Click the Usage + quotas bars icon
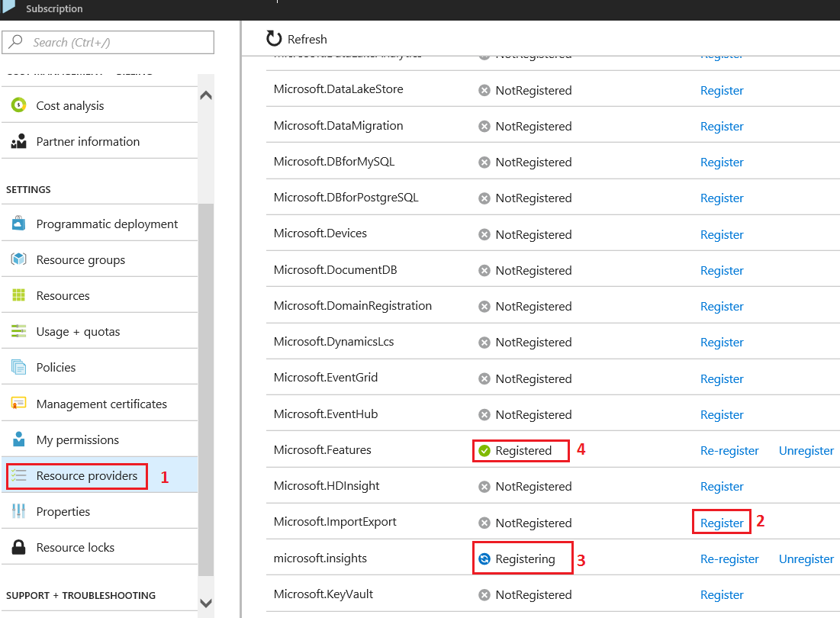Image resolution: width=840 pixels, height=618 pixels. coord(19,331)
